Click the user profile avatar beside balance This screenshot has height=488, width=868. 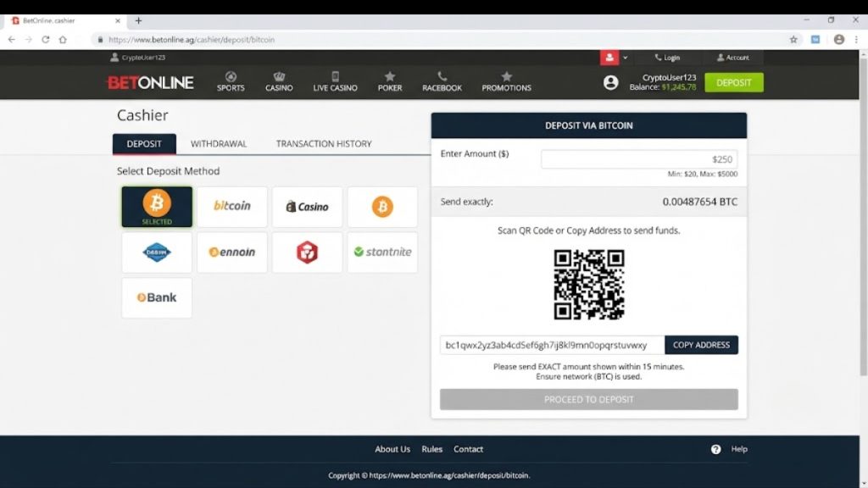coord(610,82)
